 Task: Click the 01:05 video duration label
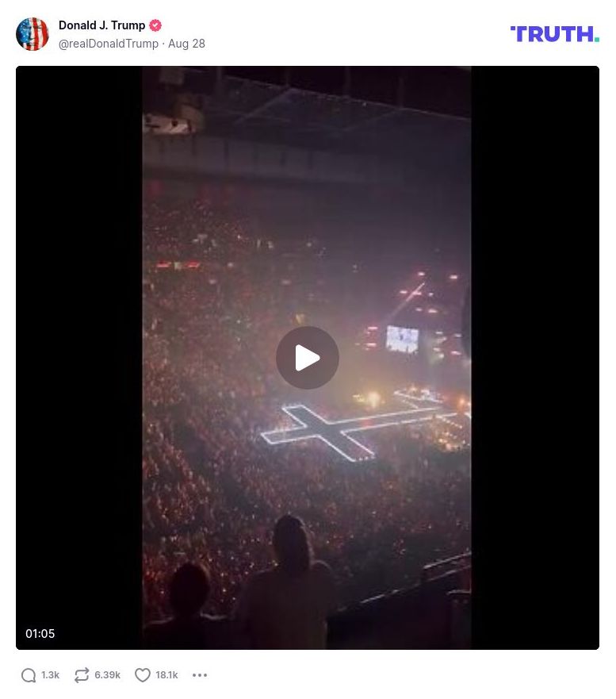pos(40,633)
